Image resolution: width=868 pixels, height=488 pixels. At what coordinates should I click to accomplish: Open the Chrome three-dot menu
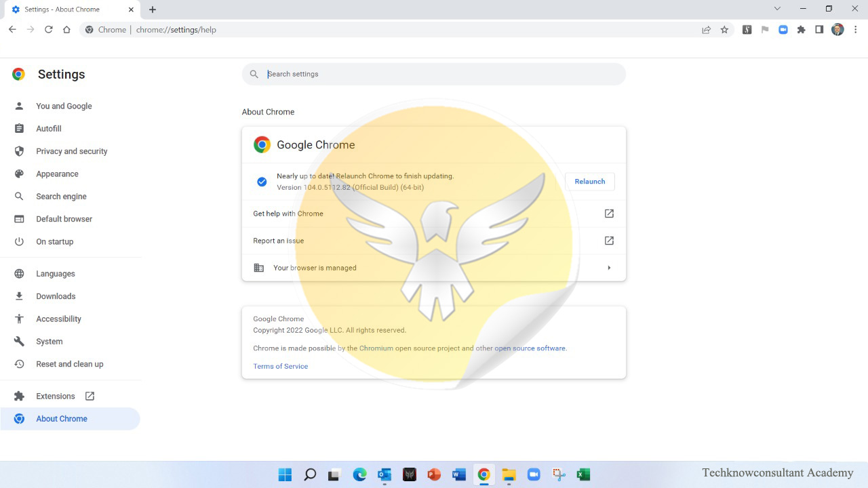tap(856, 30)
